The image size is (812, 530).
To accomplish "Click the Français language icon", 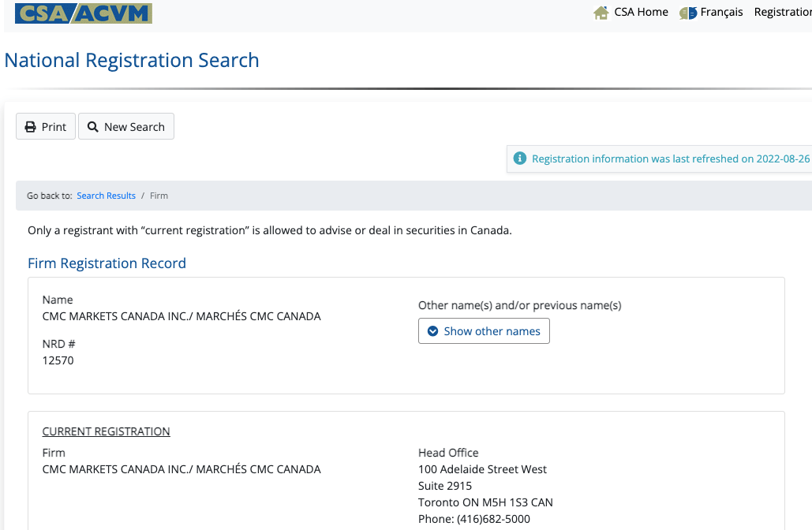I will [688, 13].
